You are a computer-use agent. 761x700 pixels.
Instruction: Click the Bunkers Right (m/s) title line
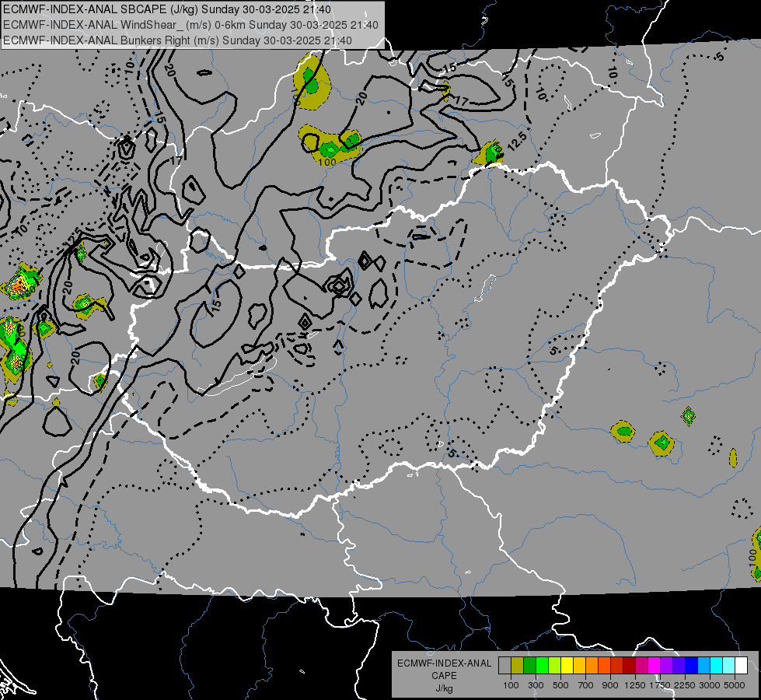pos(178,40)
